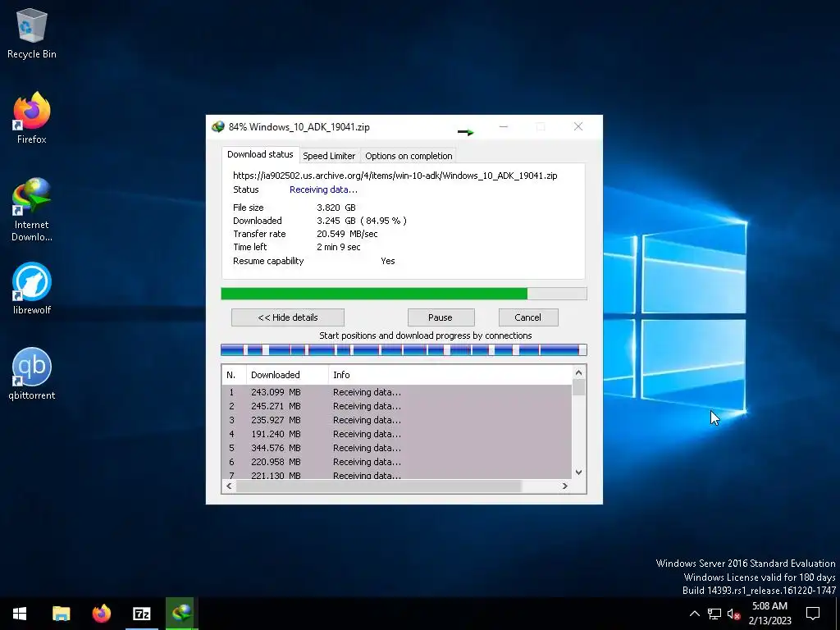840x630 pixels.
Task: Click the Info column header
Action: click(450, 374)
